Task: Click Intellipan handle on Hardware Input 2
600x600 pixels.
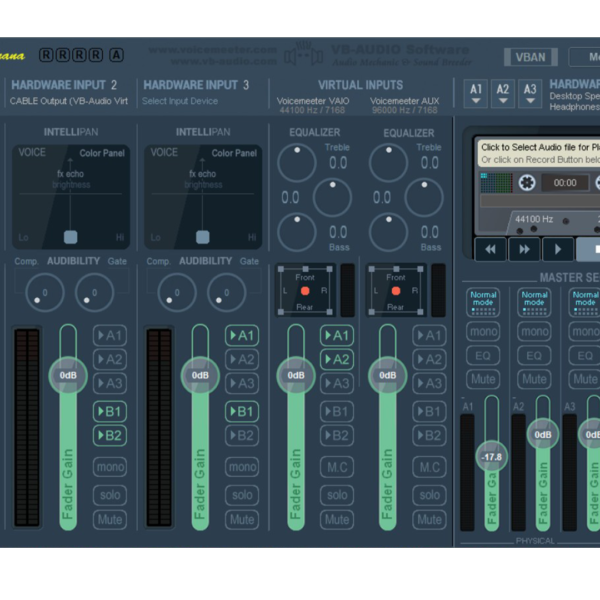Action: [x=70, y=237]
